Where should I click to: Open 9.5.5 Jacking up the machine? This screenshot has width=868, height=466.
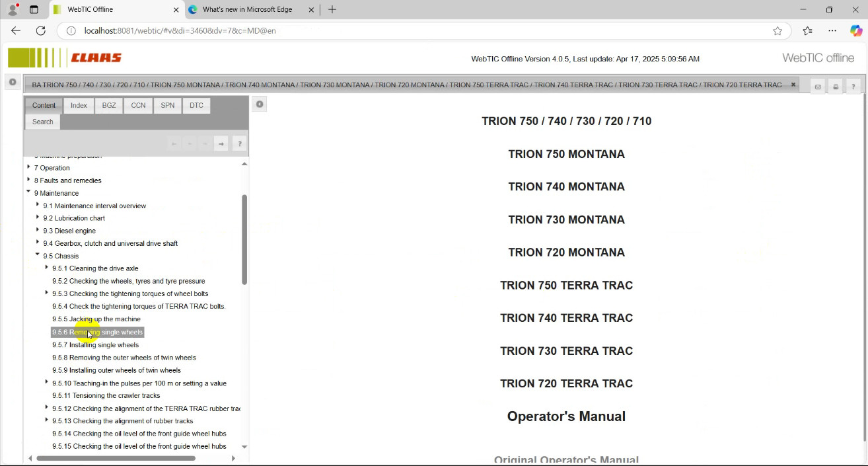(96, 319)
